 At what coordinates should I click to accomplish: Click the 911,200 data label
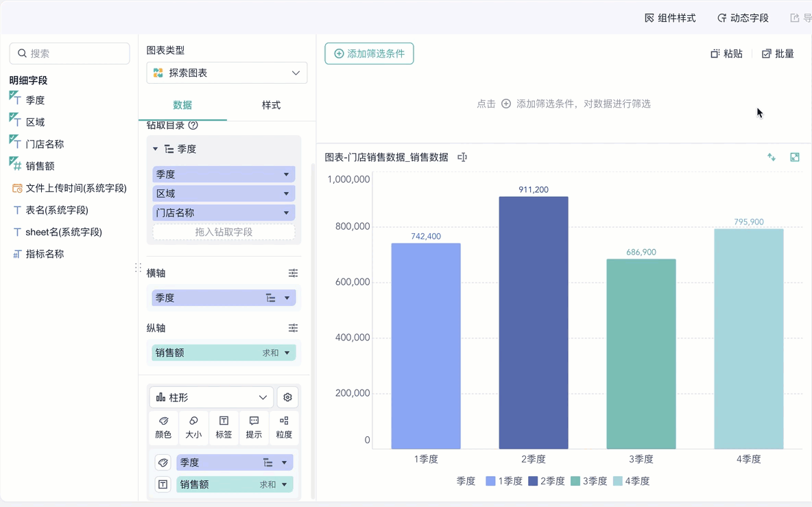click(x=534, y=189)
